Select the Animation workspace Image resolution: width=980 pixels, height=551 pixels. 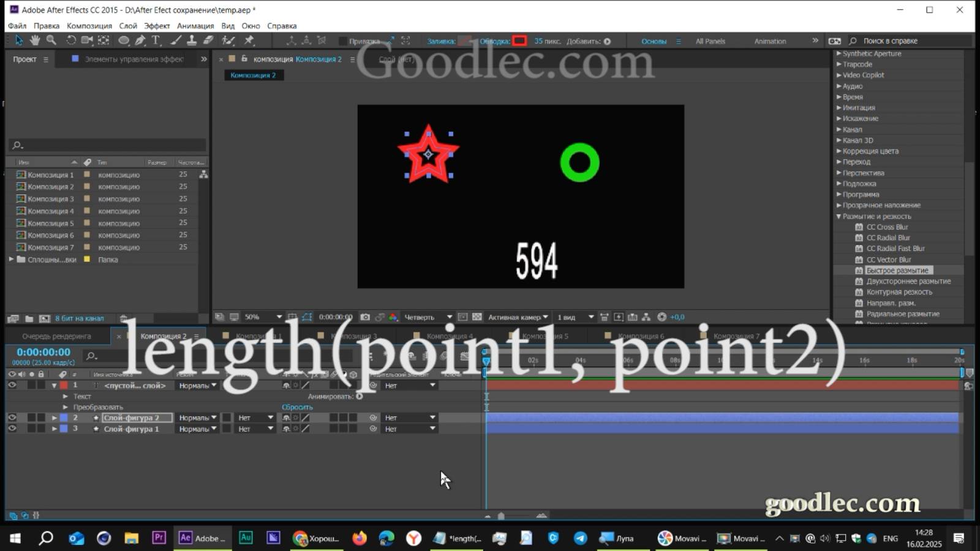coord(770,41)
